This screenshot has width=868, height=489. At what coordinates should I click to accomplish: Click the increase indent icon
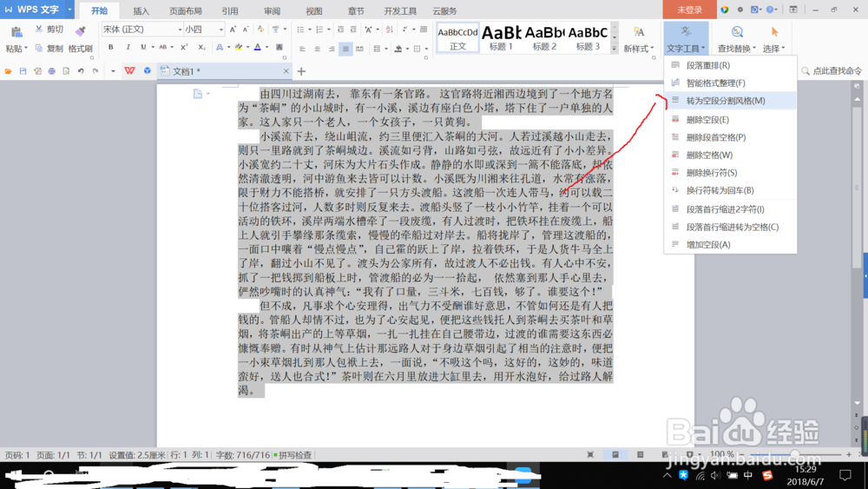(x=353, y=30)
